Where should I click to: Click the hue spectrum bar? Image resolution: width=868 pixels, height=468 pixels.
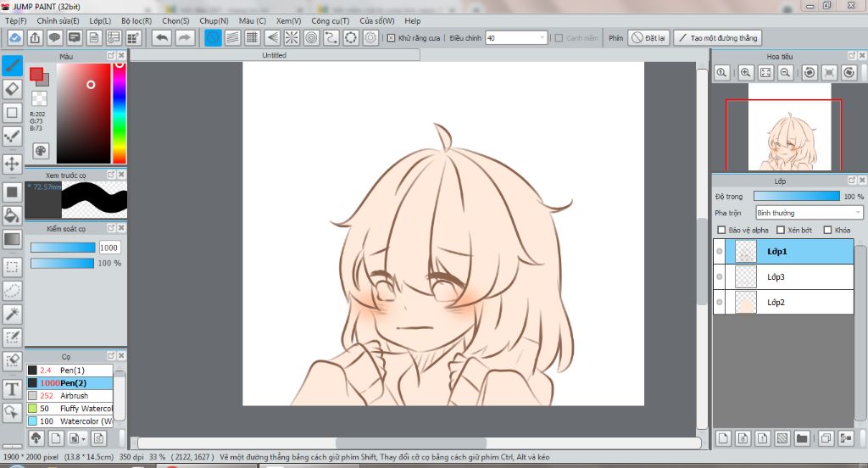pyautogui.click(x=119, y=113)
